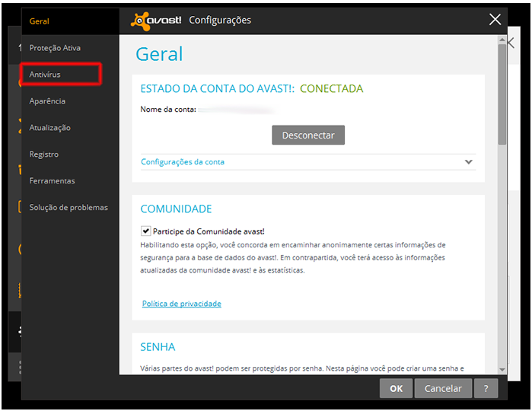Click the scrollbar down arrow
This screenshot has width=532, height=411.
(x=502, y=370)
